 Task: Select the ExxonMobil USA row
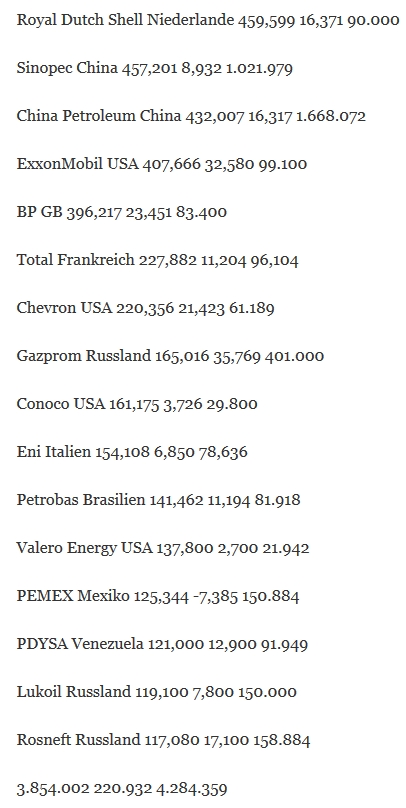click(162, 164)
